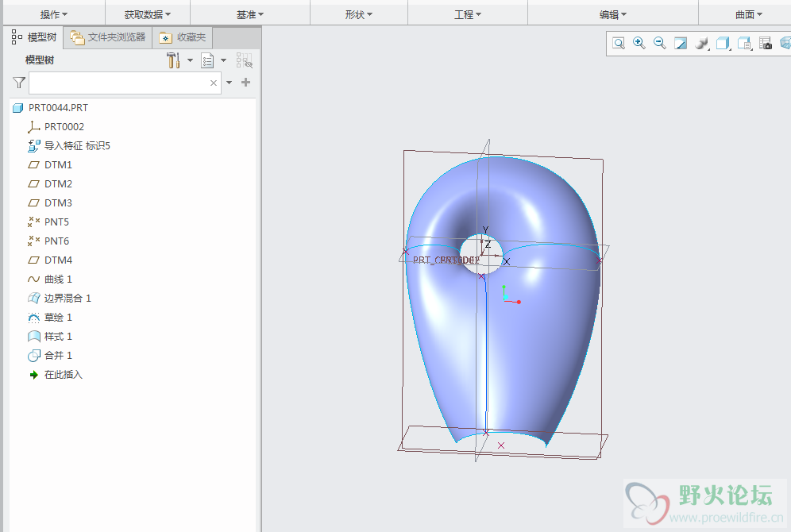Click the Zoom Out magnifier icon
This screenshot has width=791, height=532.
pos(660,44)
